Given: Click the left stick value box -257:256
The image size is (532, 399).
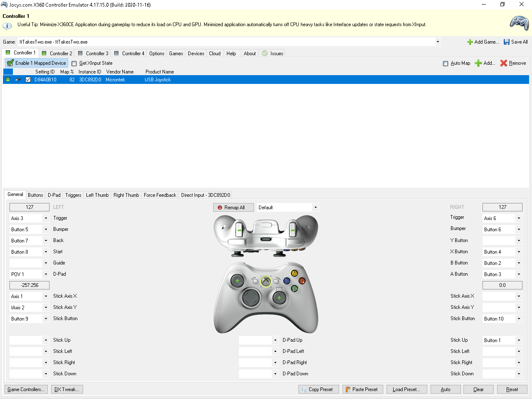Looking at the screenshot, I should [x=30, y=285].
